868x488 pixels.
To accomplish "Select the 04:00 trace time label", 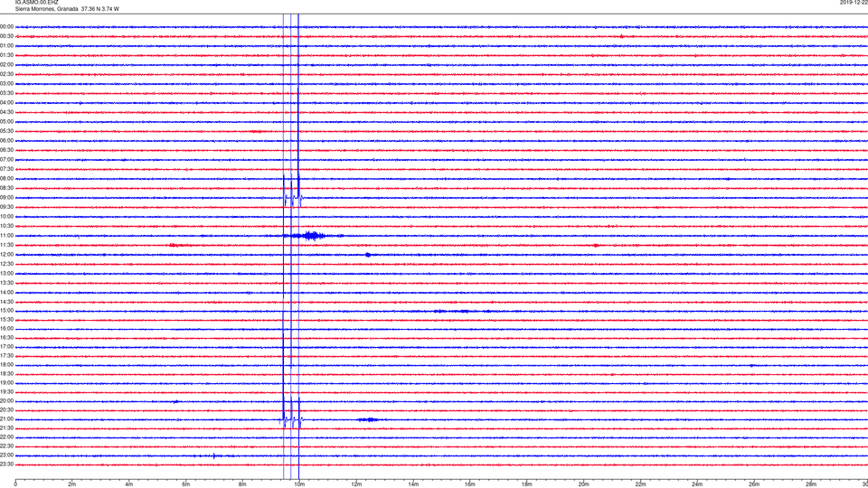I will tap(6, 103).
